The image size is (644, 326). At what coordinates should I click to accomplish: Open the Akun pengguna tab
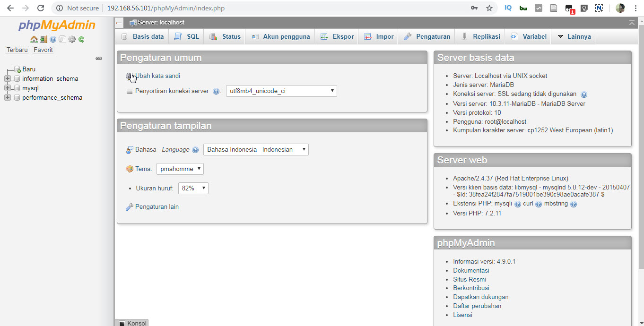(280, 36)
